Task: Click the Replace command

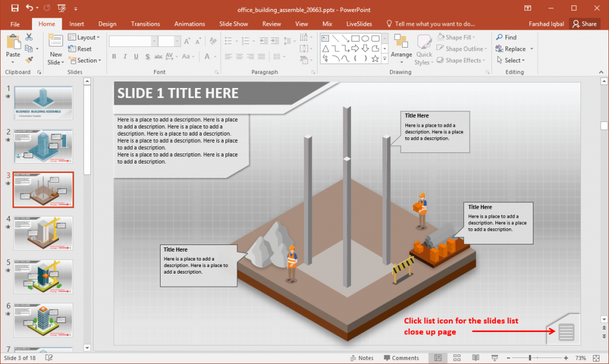Action: click(515, 49)
